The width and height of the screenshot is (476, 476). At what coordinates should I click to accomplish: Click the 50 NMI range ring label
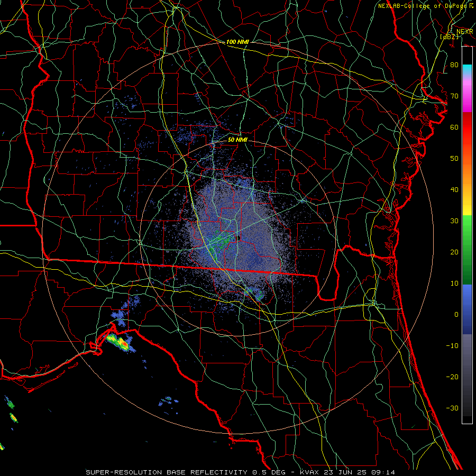click(x=237, y=140)
